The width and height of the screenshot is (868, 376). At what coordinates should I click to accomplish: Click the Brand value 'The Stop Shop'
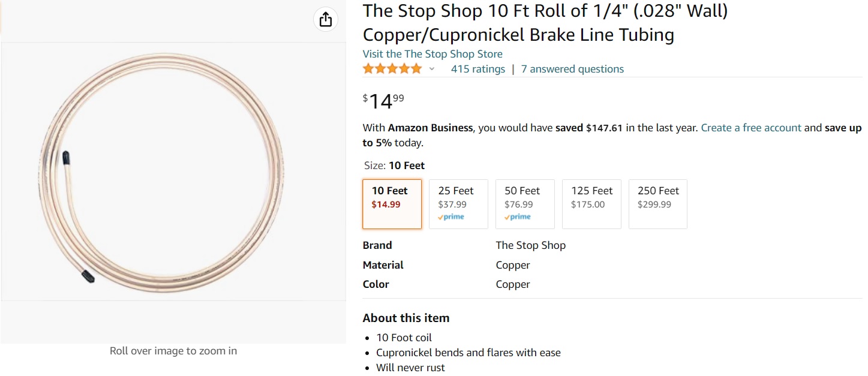tap(530, 245)
